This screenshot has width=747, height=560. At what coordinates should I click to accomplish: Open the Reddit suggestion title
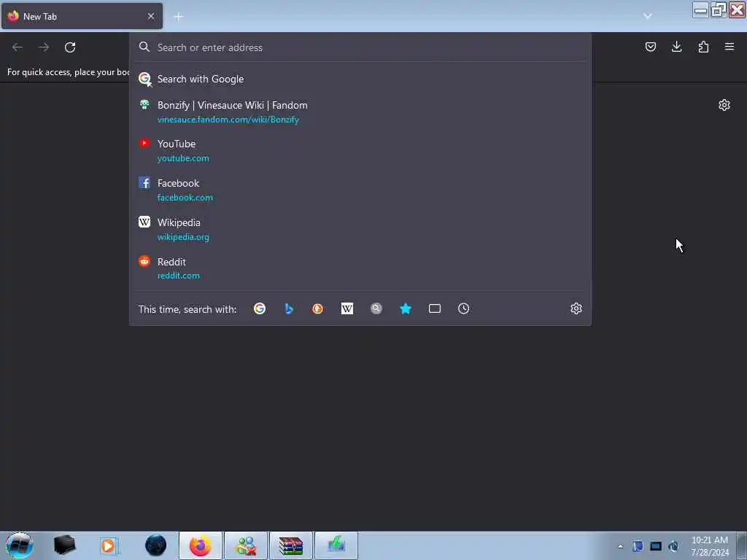(x=171, y=262)
